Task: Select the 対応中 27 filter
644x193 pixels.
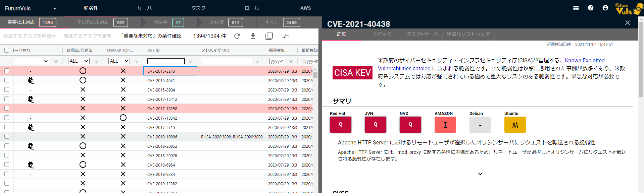Action: point(169,22)
